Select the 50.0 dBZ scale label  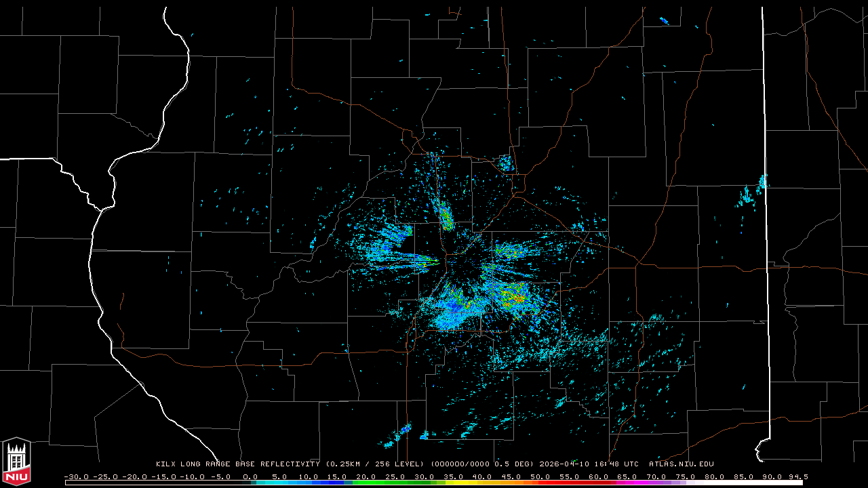[540, 476]
